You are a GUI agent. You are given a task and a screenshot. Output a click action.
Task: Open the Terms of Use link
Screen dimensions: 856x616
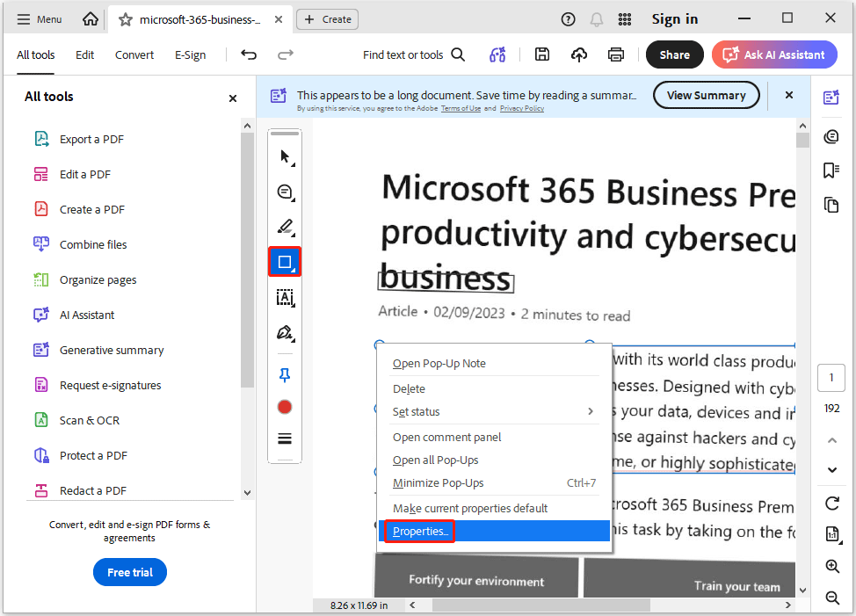pyautogui.click(x=461, y=109)
